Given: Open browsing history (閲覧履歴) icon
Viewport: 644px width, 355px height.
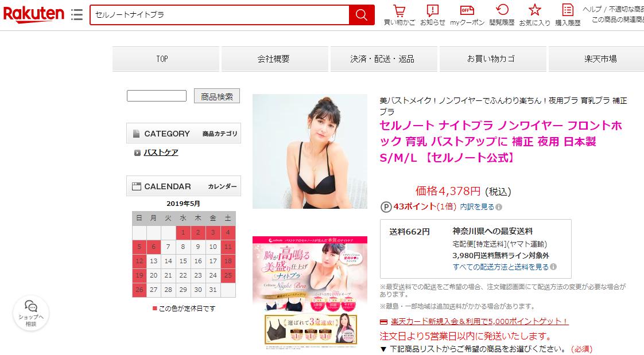Looking at the screenshot, I should click(x=502, y=15).
